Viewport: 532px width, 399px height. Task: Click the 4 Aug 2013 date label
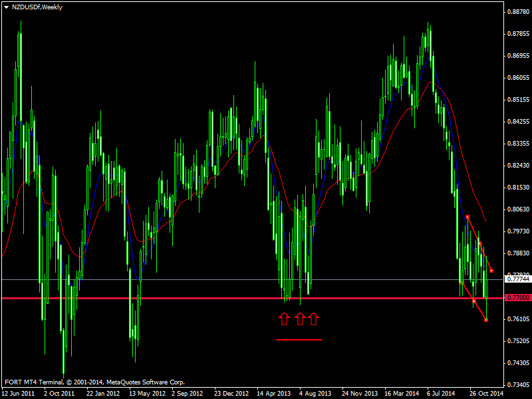click(315, 394)
